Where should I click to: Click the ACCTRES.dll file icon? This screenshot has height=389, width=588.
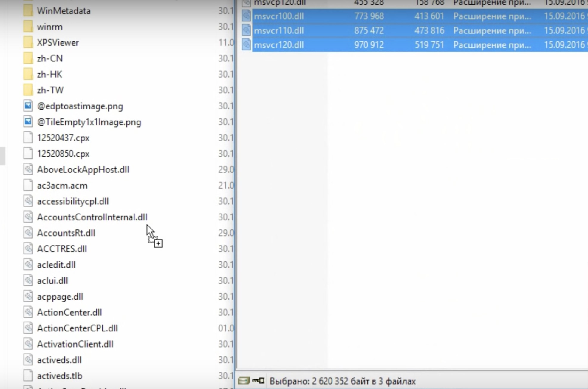coord(28,249)
